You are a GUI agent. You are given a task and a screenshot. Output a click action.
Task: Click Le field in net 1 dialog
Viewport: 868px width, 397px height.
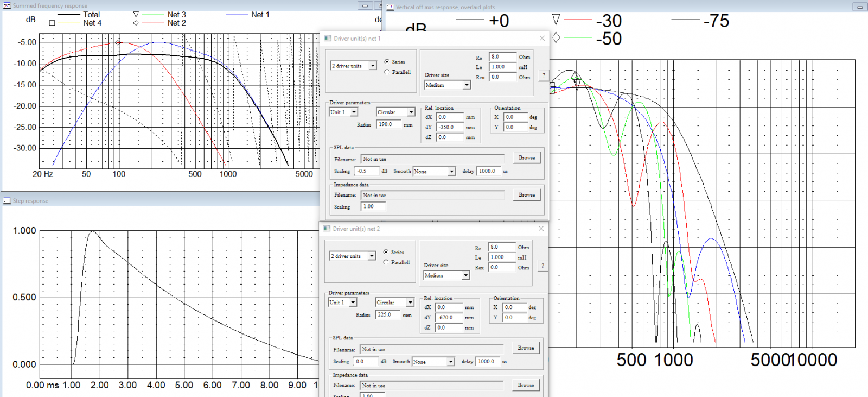[503, 67]
